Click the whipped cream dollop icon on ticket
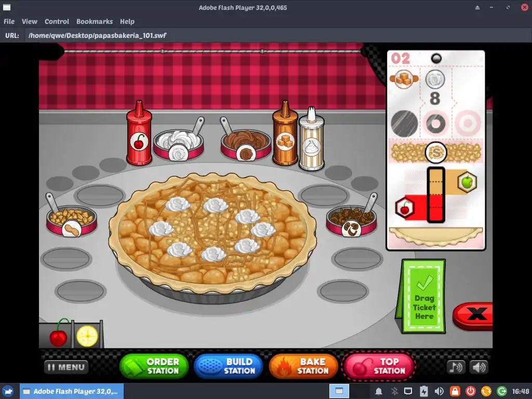 tap(435, 79)
